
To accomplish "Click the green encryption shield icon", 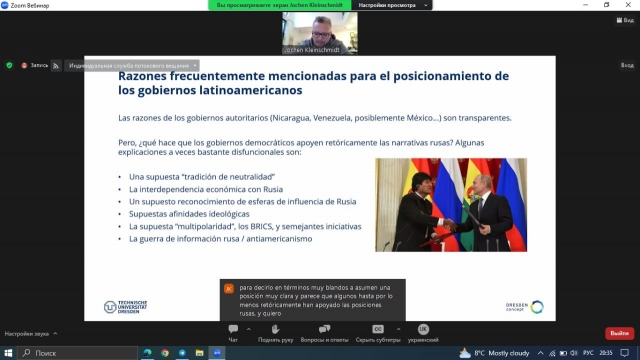I will [9, 65].
